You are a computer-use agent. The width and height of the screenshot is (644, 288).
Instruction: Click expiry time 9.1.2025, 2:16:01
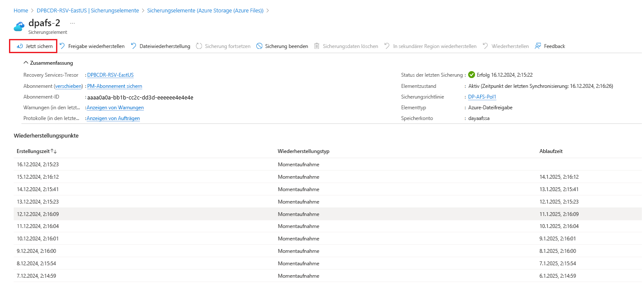(558, 239)
